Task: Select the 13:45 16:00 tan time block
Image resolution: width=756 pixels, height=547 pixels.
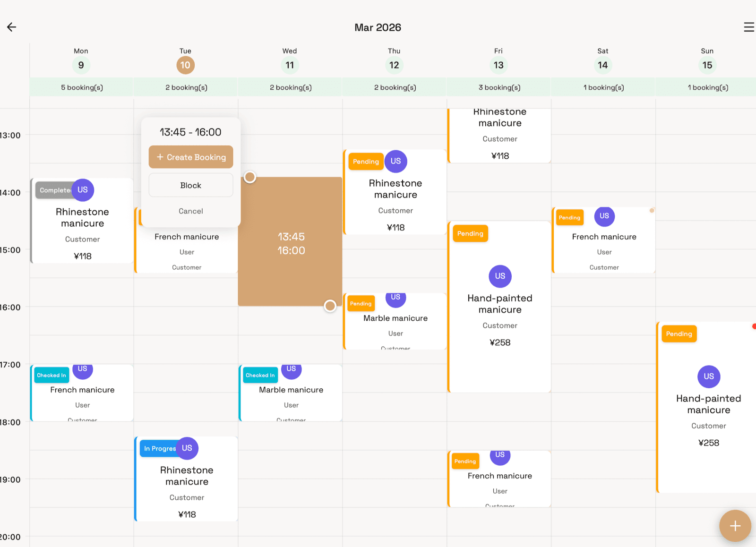Action: (290, 243)
